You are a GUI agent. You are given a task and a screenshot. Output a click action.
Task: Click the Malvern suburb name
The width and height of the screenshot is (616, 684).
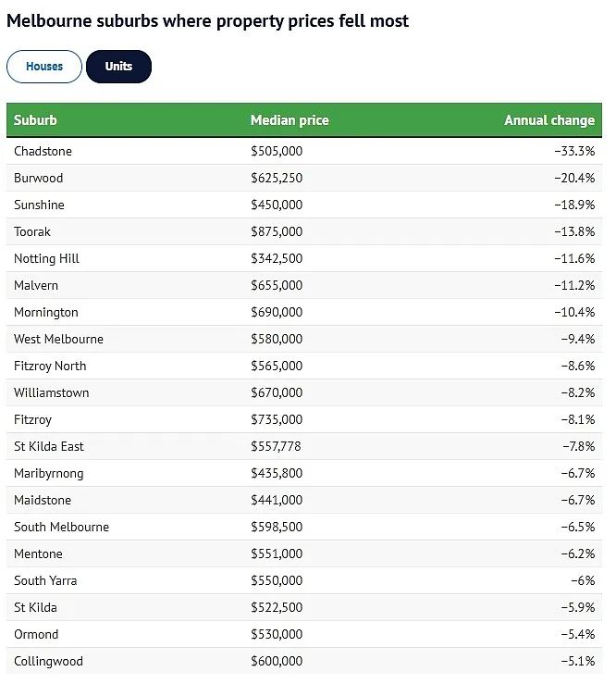coord(36,285)
